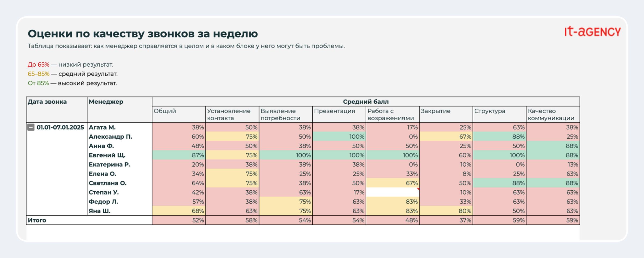Screen dimensions: 644x258
Task: Select the Итого total row label
Action: coord(37,220)
